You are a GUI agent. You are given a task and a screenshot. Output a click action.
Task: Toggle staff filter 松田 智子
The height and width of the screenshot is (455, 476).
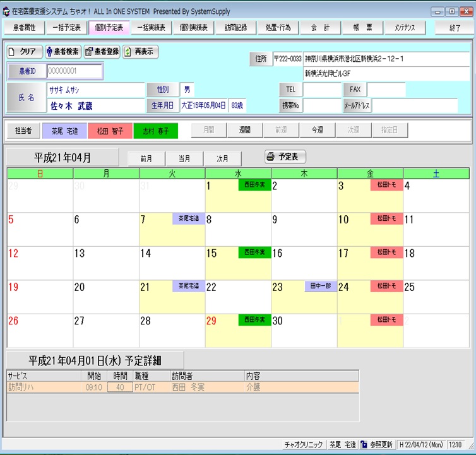(110, 131)
